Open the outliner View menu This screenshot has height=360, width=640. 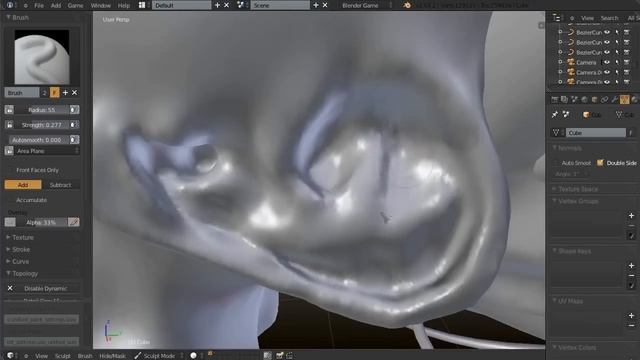[587, 18]
